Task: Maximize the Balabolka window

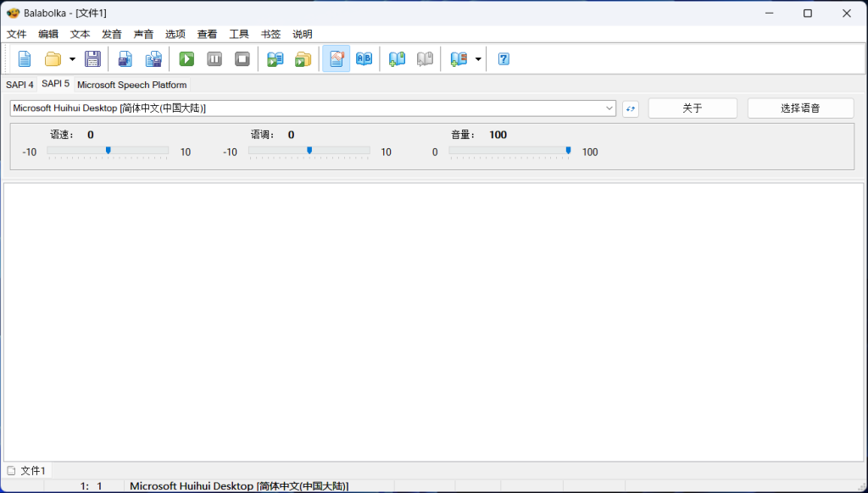Action: 808,13
